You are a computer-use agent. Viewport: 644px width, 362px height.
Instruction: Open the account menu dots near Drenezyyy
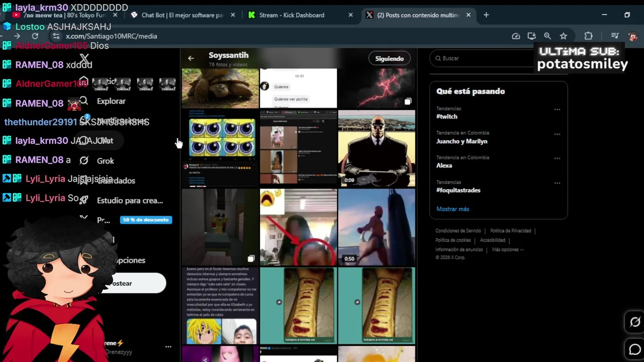point(168,347)
